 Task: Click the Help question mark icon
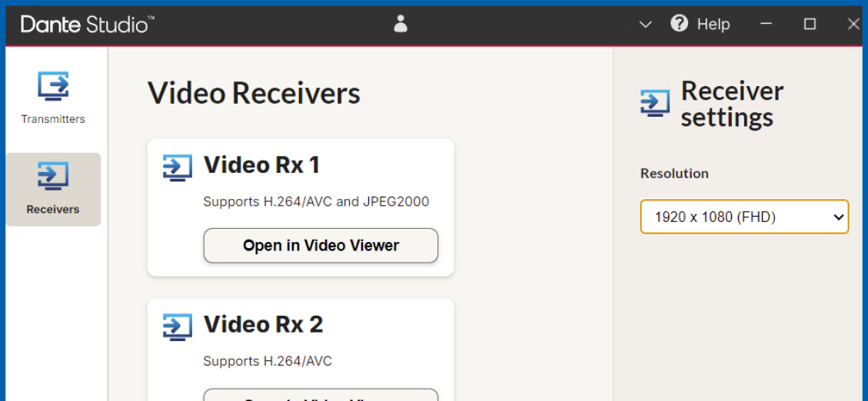[x=679, y=24]
